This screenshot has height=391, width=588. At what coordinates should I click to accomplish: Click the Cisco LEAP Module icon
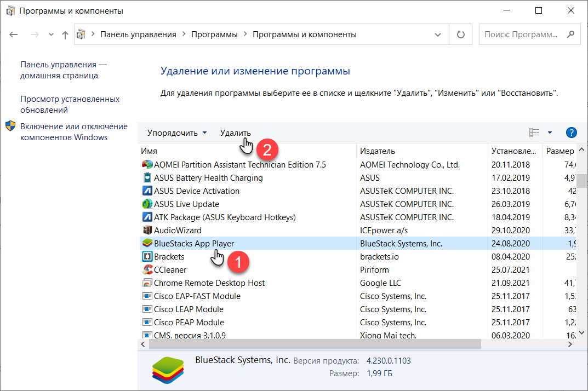coord(147,309)
